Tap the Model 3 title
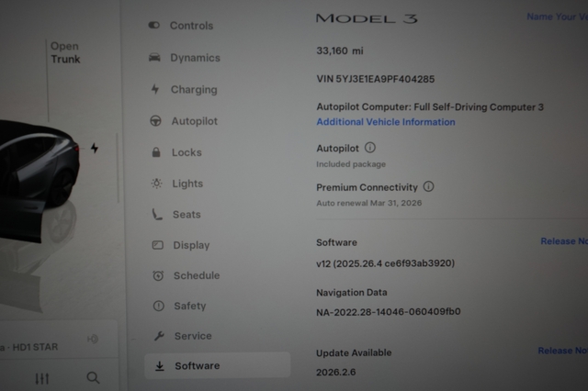Screen dimensions: 588x391 click(x=367, y=18)
